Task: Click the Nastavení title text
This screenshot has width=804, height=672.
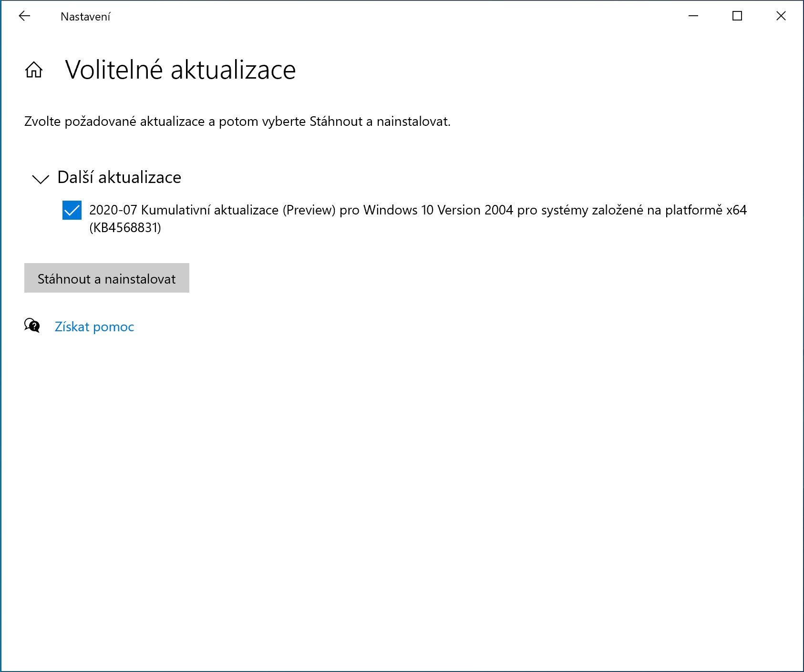Action: click(85, 17)
